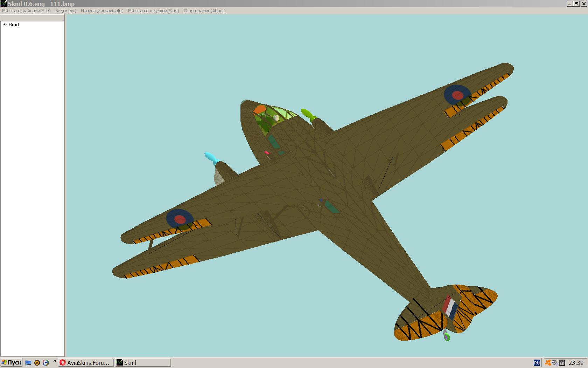Open the About (О программе) menu
588x368 pixels.
pos(204,11)
